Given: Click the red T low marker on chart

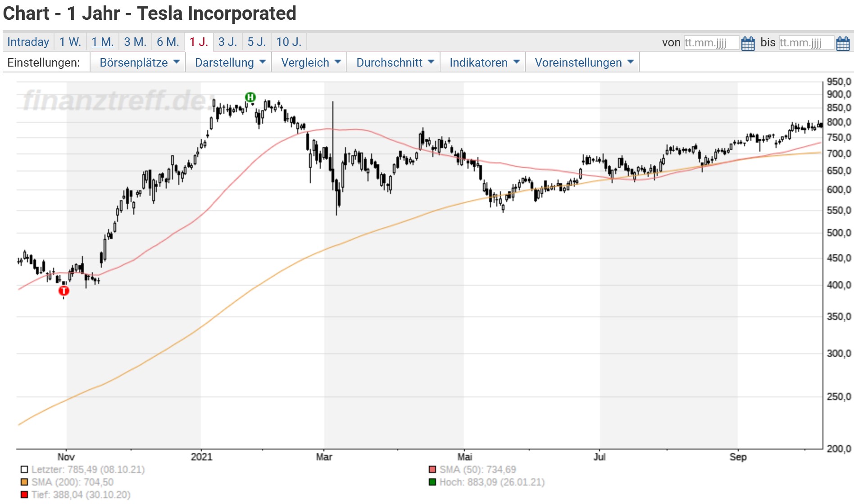Looking at the screenshot, I should (64, 291).
